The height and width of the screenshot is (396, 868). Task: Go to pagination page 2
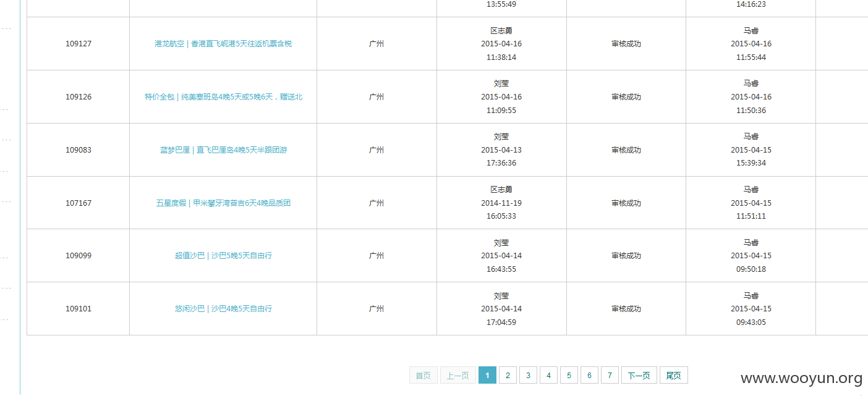[x=508, y=375]
